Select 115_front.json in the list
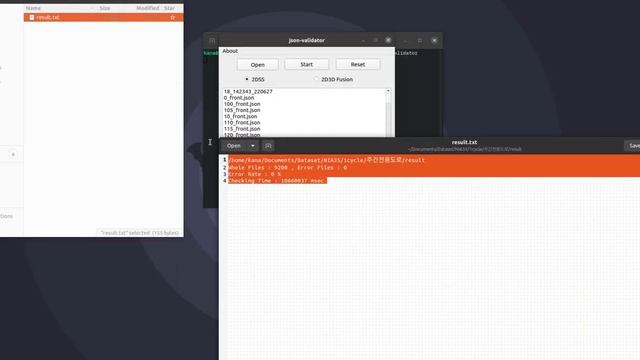This screenshot has height=360, width=640. [x=242, y=128]
